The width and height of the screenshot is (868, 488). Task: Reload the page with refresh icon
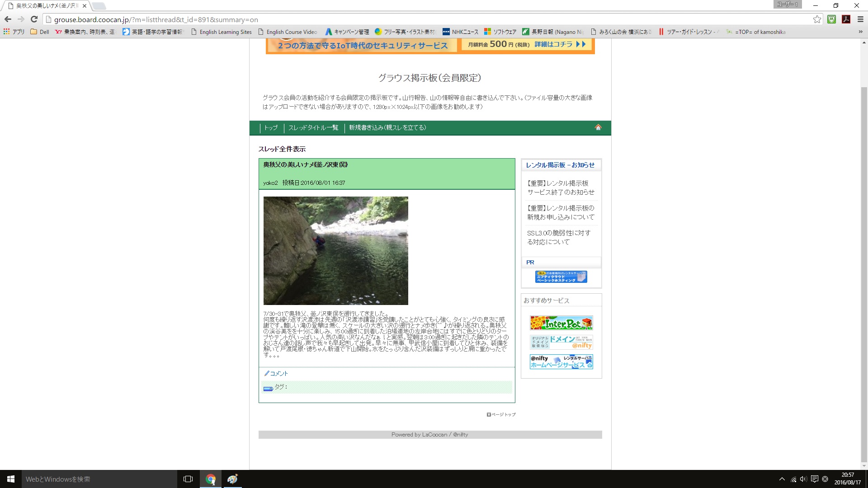[x=34, y=19]
